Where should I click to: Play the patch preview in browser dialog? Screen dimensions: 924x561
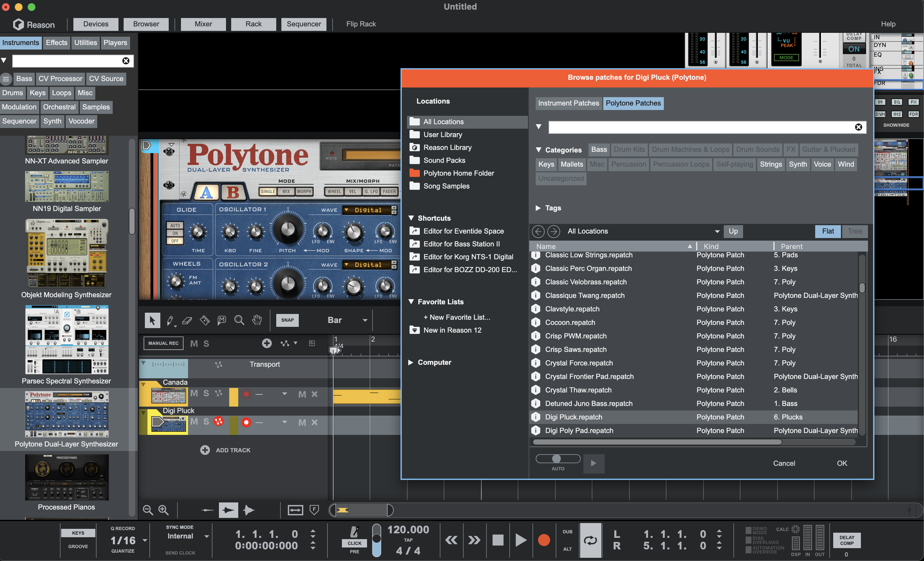pyautogui.click(x=593, y=463)
